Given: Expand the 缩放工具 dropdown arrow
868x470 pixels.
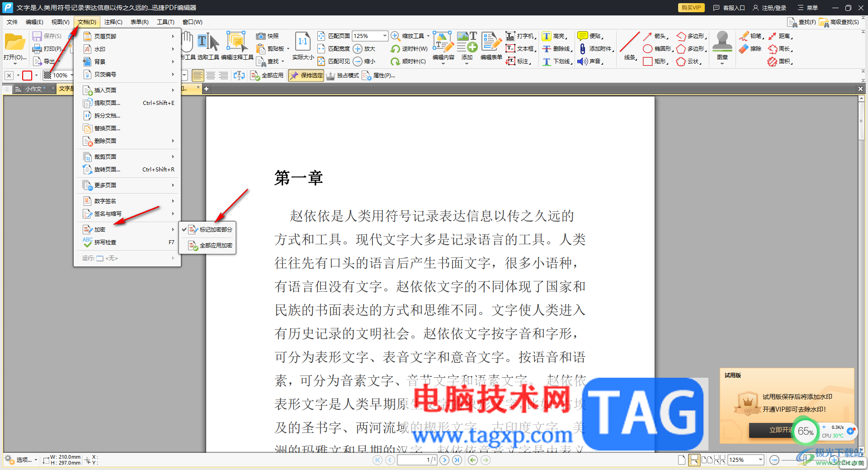Looking at the screenshot, I should pyautogui.click(x=428, y=36).
